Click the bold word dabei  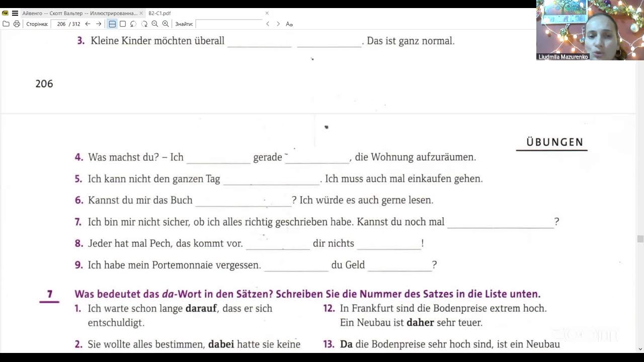(221, 344)
